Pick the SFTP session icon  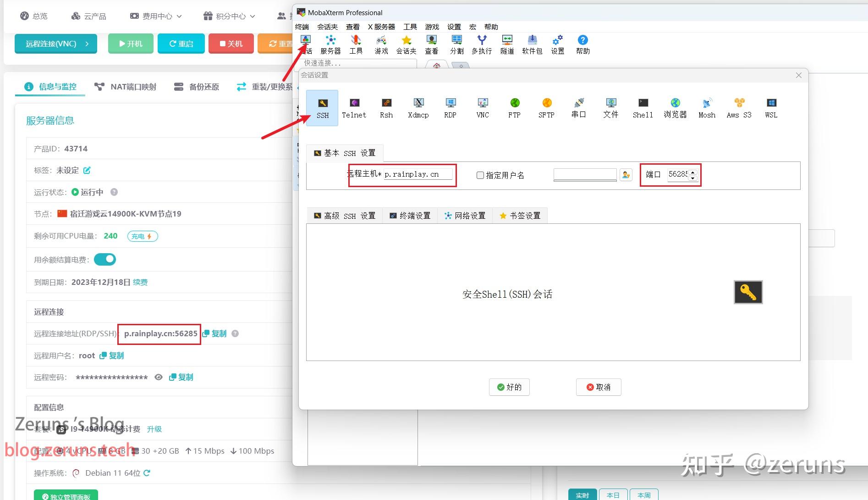[547, 108]
